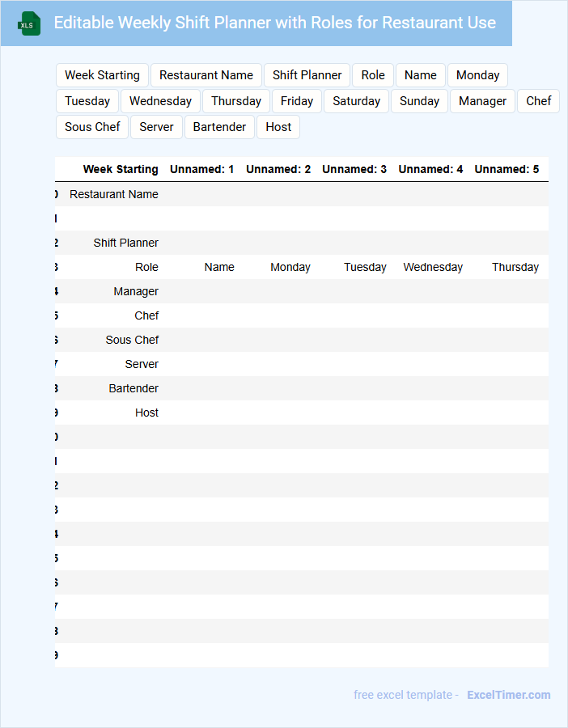Select the Chef row cell in table

(x=146, y=315)
